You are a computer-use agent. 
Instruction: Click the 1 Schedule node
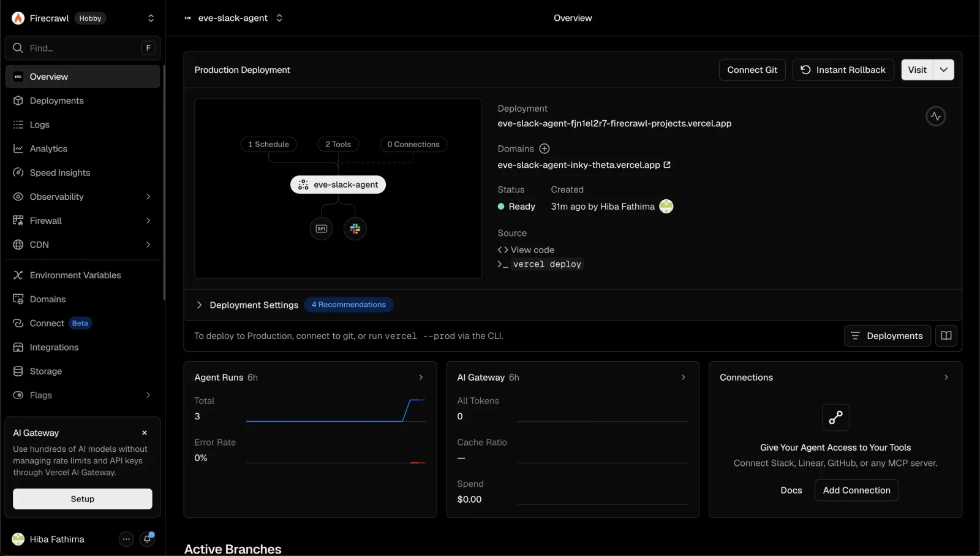coord(269,144)
